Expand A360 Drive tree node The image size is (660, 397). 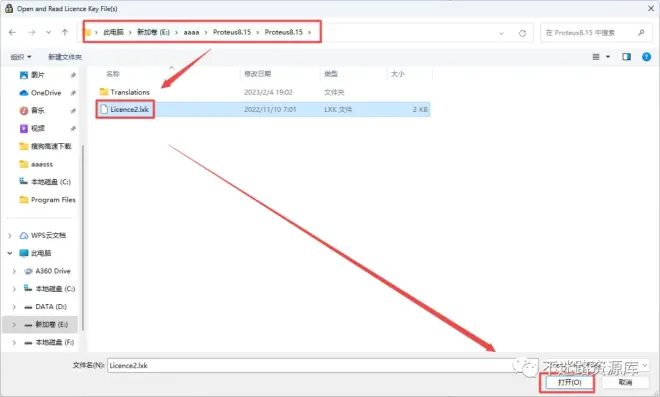[x=14, y=271]
